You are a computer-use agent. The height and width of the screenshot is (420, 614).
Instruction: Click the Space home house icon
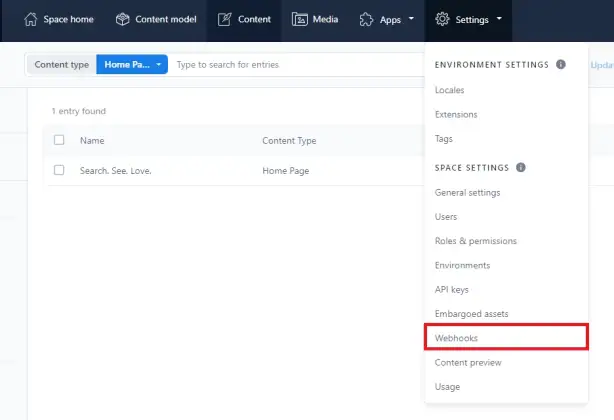click(31, 19)
